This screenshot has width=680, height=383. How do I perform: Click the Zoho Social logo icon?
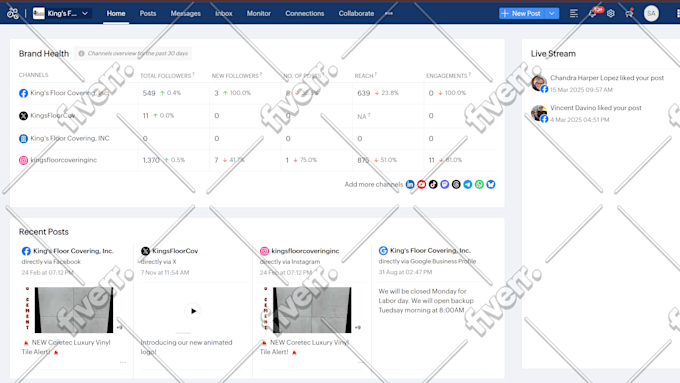(13, 13)
